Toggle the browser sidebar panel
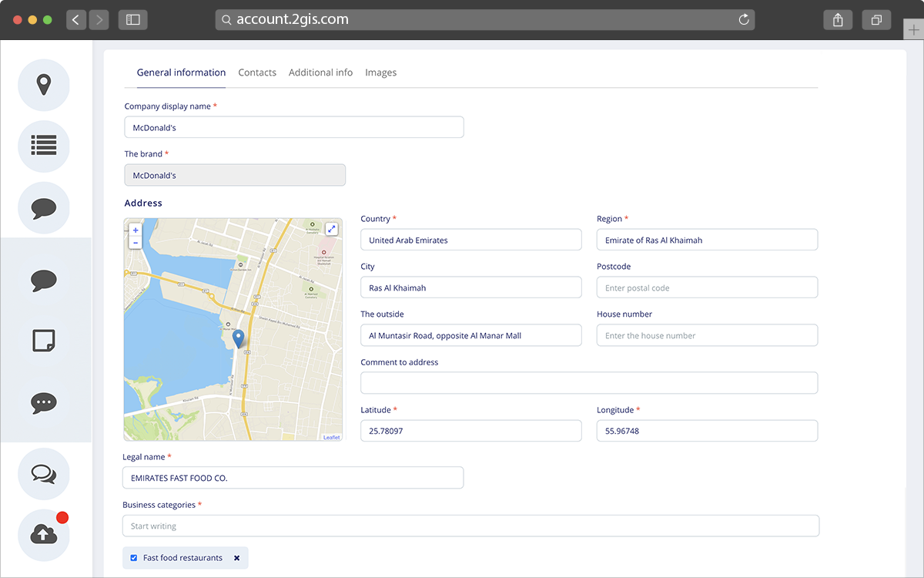Viewport: 924px width, 578px height. (133, 20)
